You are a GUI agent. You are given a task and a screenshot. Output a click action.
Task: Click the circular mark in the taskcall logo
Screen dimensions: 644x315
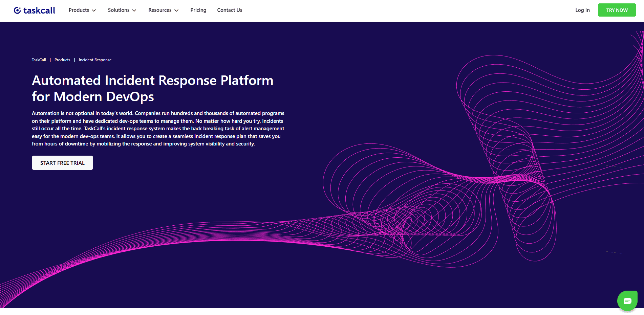click(17, 10)
